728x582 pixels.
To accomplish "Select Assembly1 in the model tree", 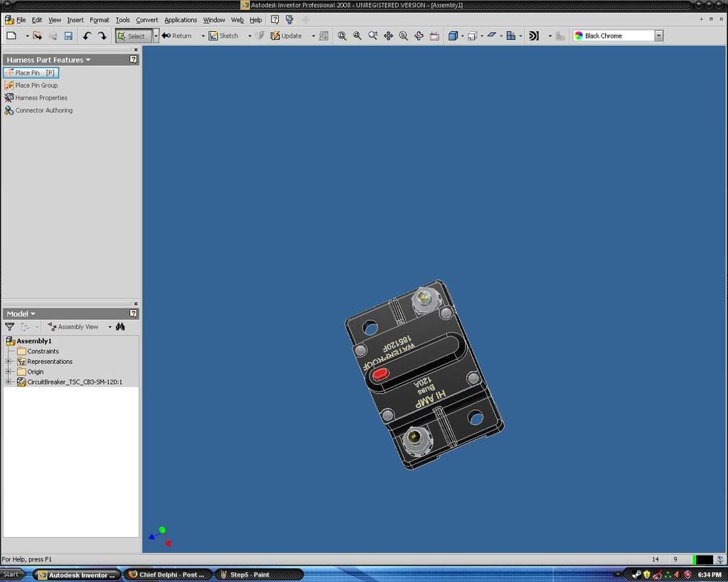I will click(34, 341).
